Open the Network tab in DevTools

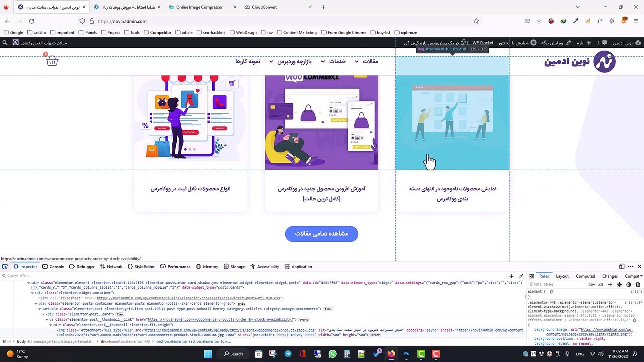[111, 267]
